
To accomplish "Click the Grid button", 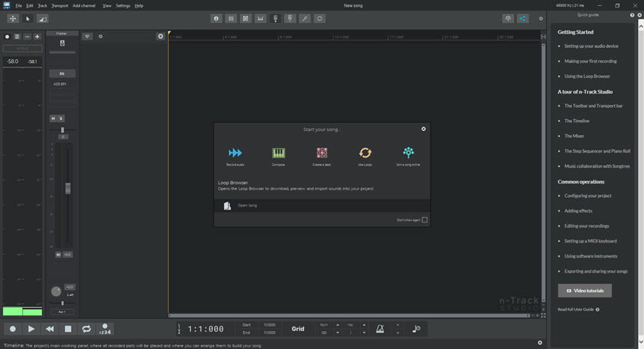I will point(298,329).
